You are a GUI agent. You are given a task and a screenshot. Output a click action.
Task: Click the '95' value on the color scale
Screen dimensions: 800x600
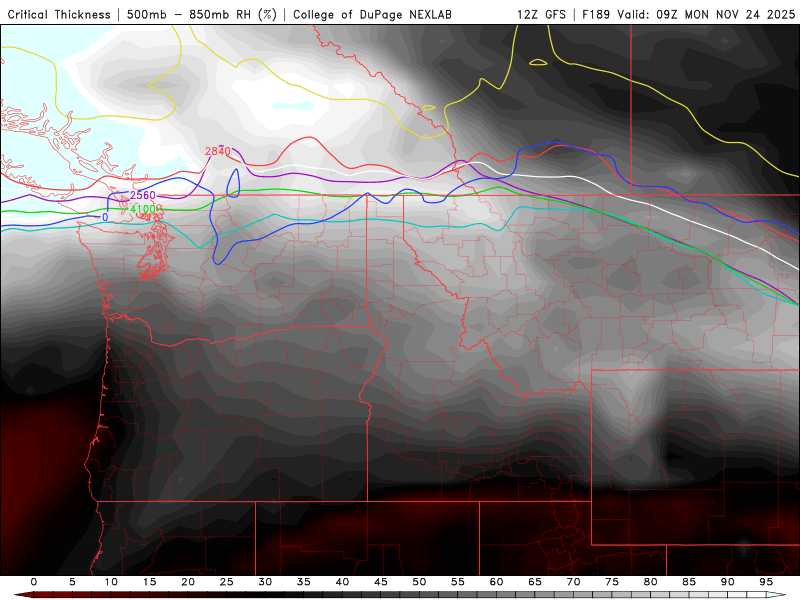tap(766, 582)
